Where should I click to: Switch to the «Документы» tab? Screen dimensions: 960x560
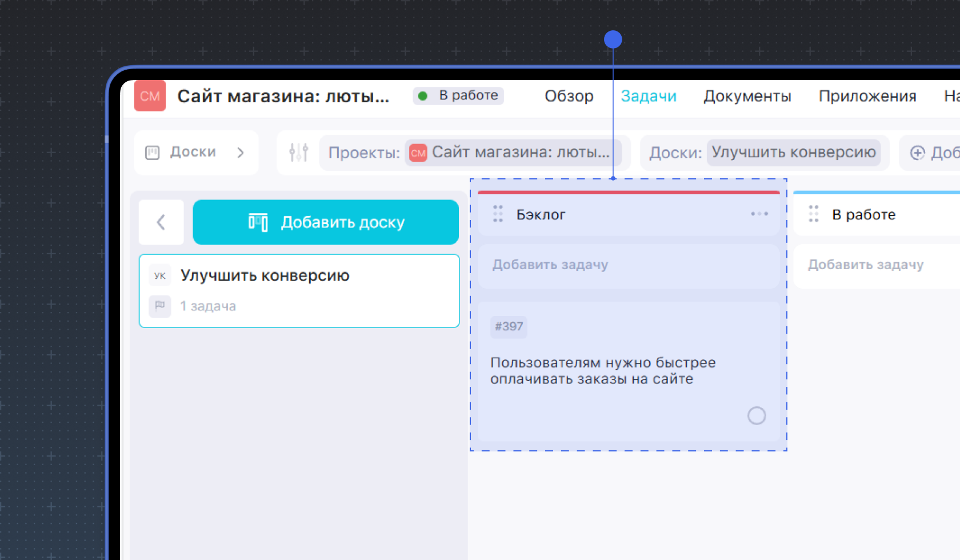tap(747, 96)
